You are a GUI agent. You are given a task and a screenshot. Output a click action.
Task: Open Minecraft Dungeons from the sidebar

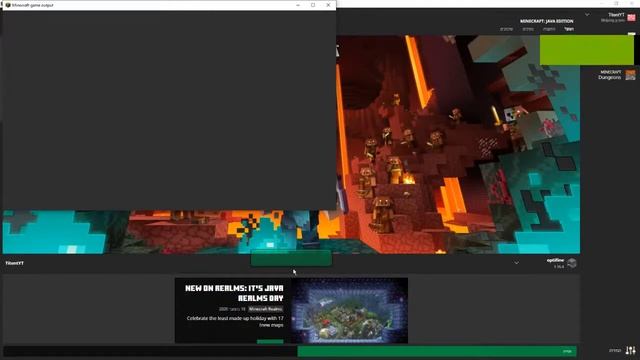point(616,75)
